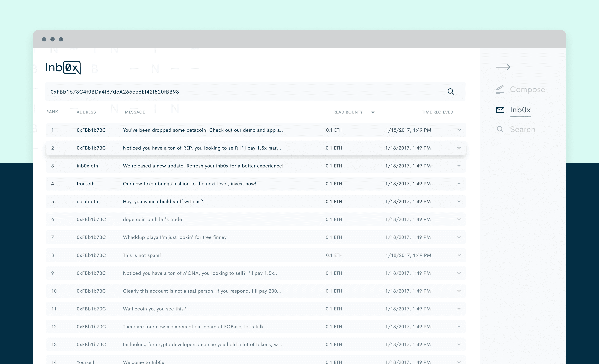Open message 'Our new token brings fashion'
599x364 pixels.
click(x=189, y=184)
